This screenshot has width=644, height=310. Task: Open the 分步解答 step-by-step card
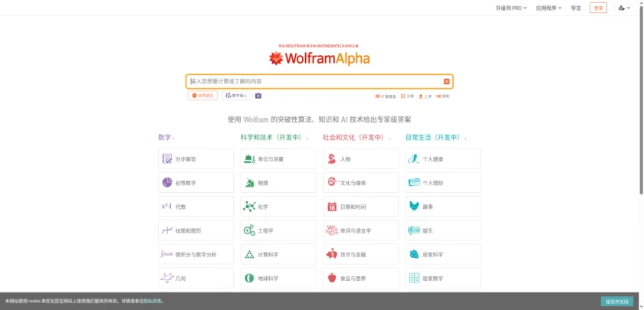tap(196, 158)
